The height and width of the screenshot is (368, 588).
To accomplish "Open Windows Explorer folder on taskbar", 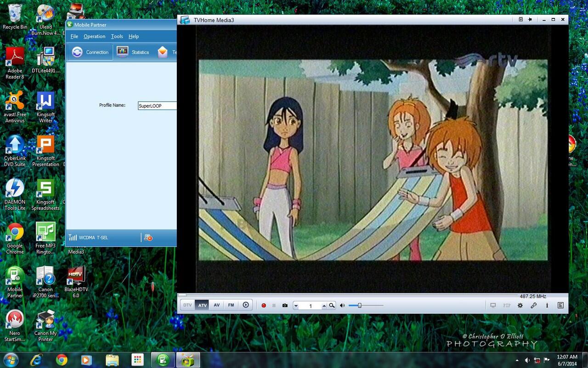I will point(112,360).
